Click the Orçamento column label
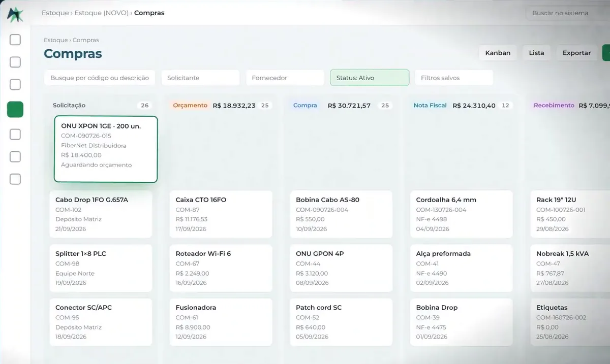610x364 pixels. coord(190,105)
